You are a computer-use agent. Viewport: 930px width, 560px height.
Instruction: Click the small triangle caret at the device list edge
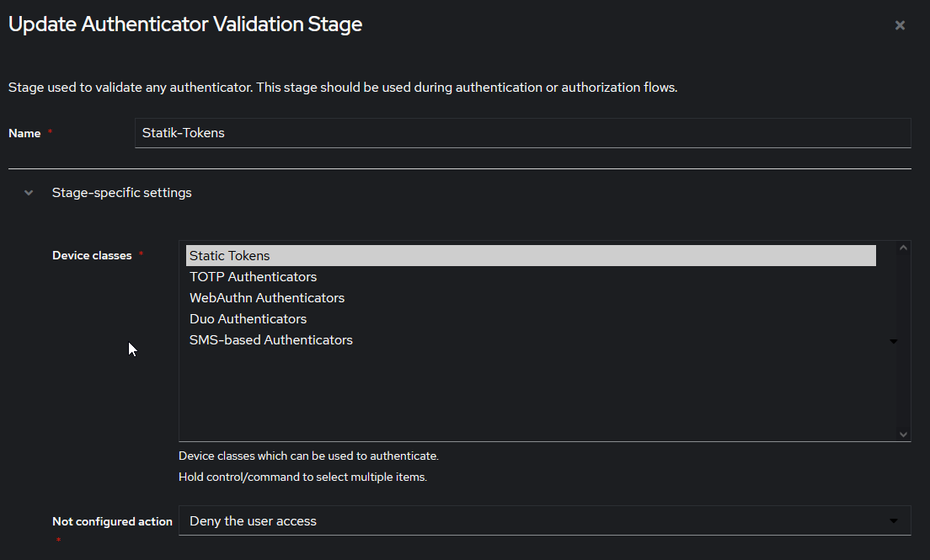tap(894, 340)
